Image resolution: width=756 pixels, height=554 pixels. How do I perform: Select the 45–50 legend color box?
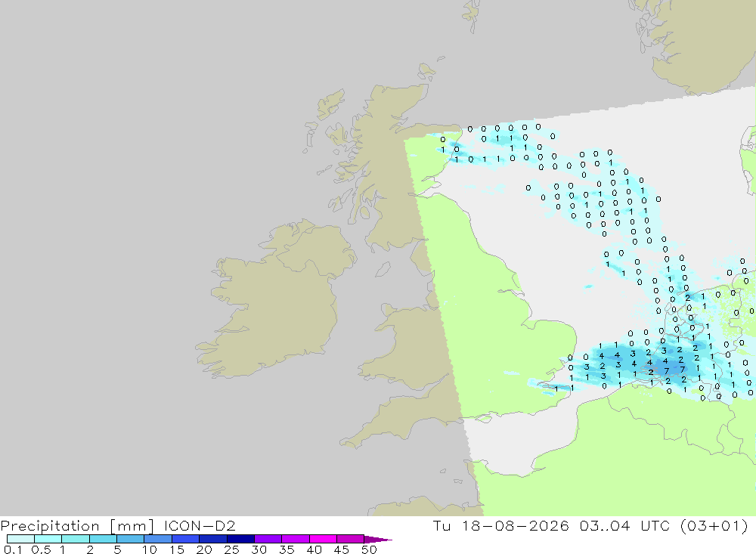pos(351,539)
